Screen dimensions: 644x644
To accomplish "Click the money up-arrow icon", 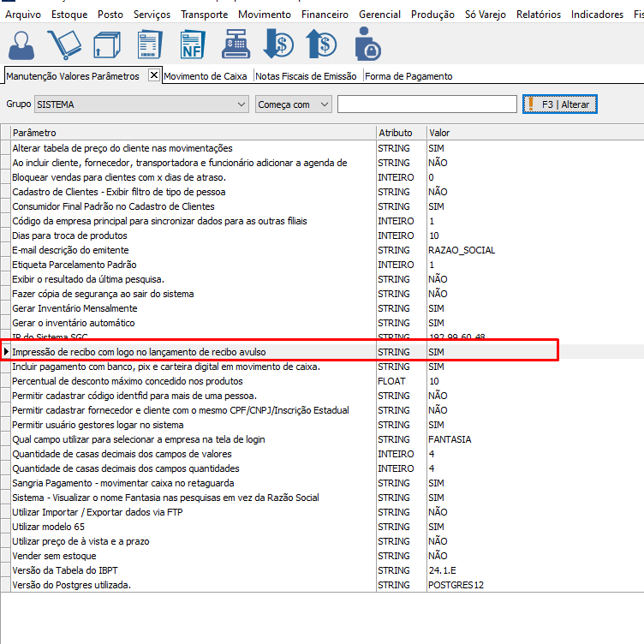I will pyautogui.click(x=322, y=45).
